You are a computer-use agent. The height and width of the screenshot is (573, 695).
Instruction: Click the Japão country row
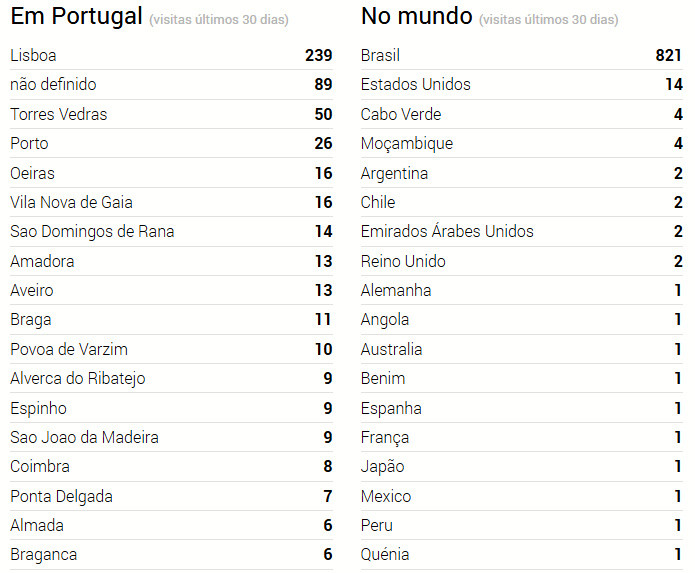click(x=383, y=467)
